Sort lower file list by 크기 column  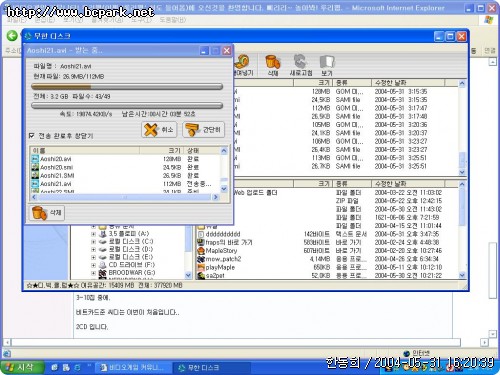point(313,184)
